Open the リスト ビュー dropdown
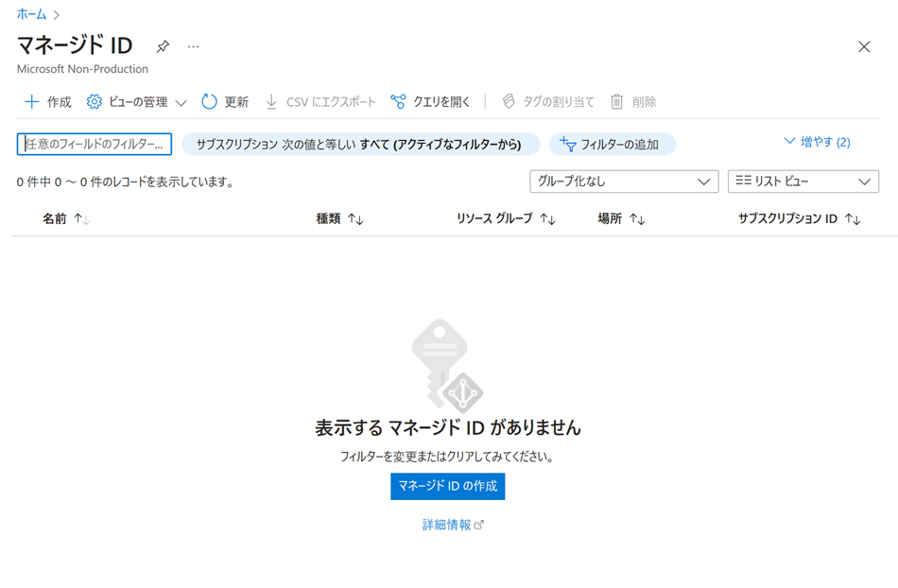This screenshot has height=588, width=898. 803,182
